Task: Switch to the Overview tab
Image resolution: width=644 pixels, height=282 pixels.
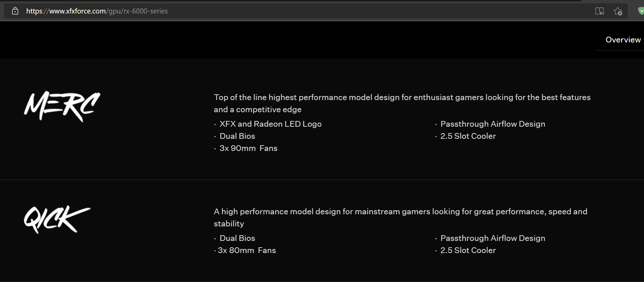Action: pos(623,40)
